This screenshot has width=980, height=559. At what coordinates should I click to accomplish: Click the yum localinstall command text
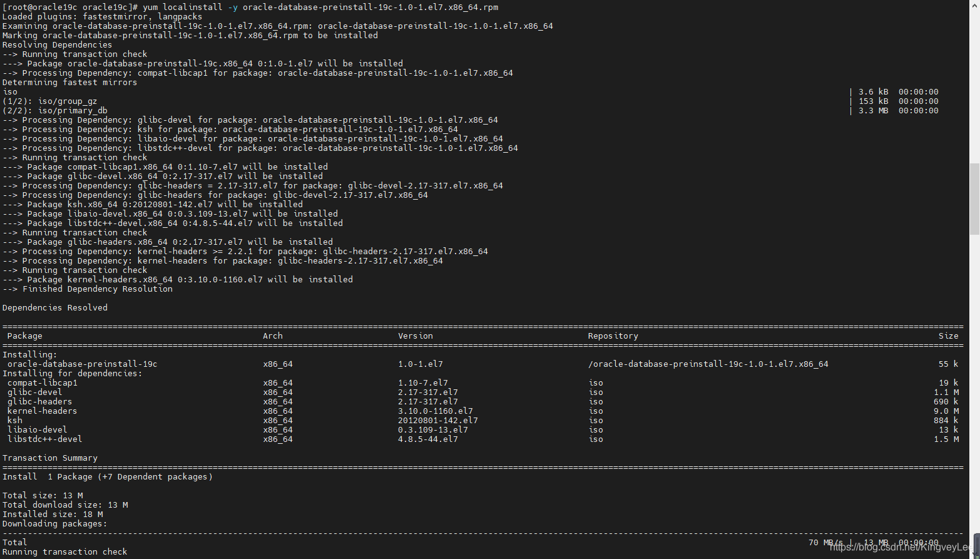pyautogui.click(x=320, y=7)
